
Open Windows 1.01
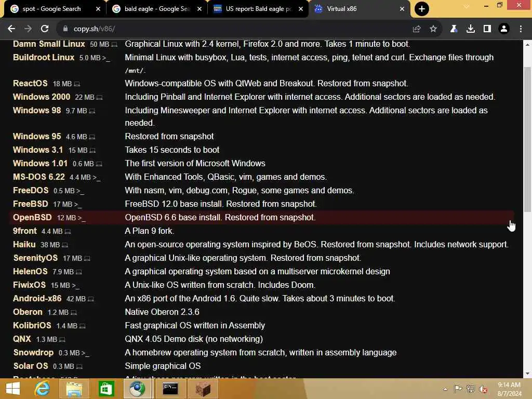click(x=40, y=164)
